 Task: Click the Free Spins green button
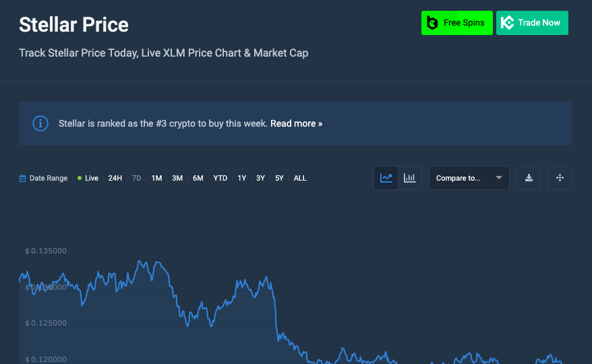pos(457,23)
